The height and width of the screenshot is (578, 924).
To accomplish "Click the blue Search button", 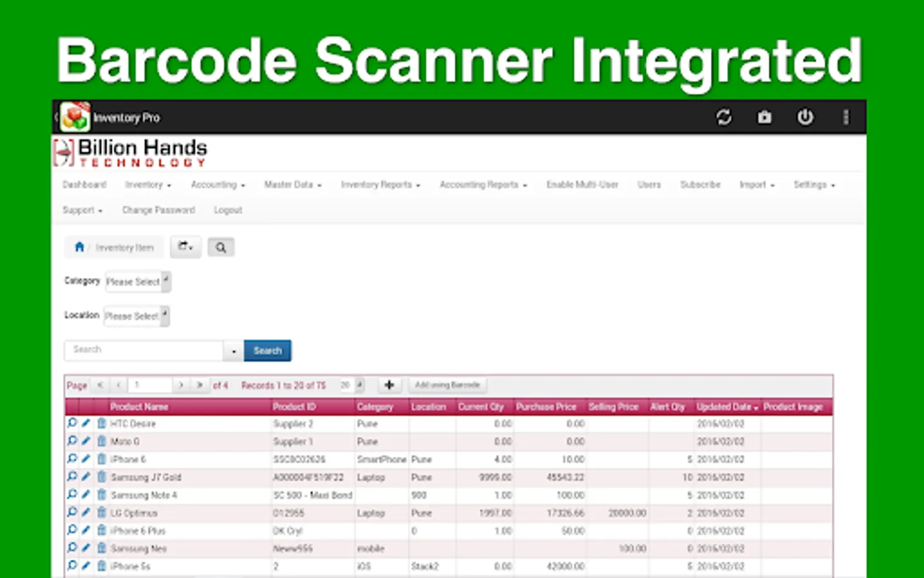I will (x=268, y=351).
